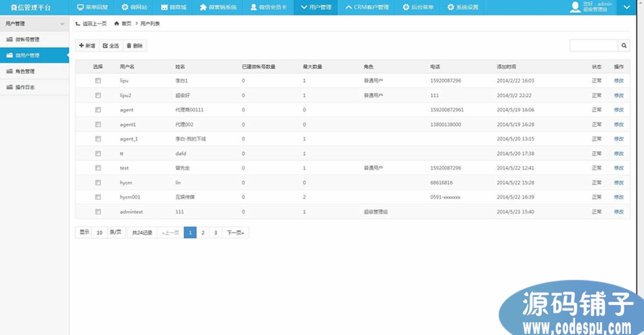
Task: Go to 首页 via the home icon breadcrumb
Action: click(x=116, y=24)
